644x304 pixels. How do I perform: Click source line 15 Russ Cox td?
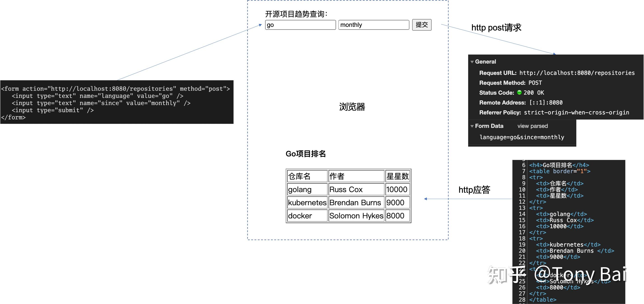565,220
